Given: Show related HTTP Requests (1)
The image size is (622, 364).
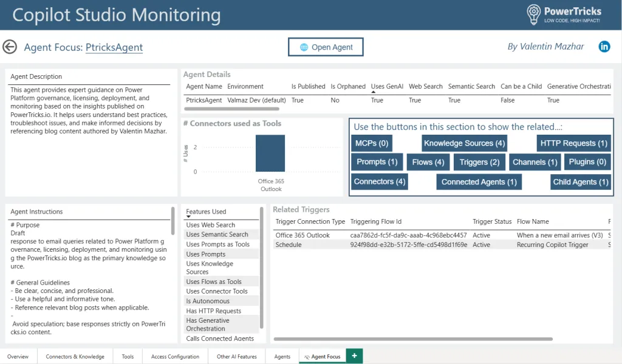Looking at the screenshot, I should [x=573, y=143].
